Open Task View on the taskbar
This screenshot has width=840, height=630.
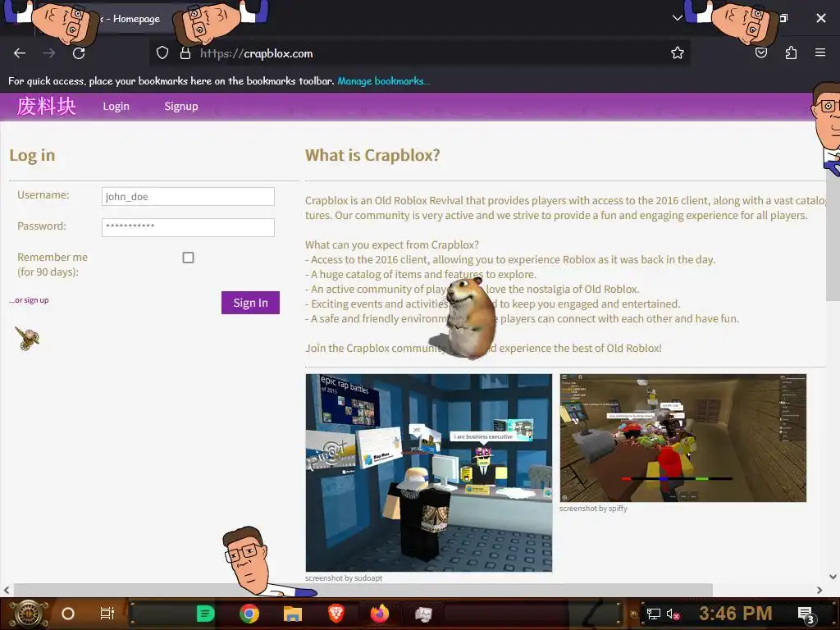[107, 614]
